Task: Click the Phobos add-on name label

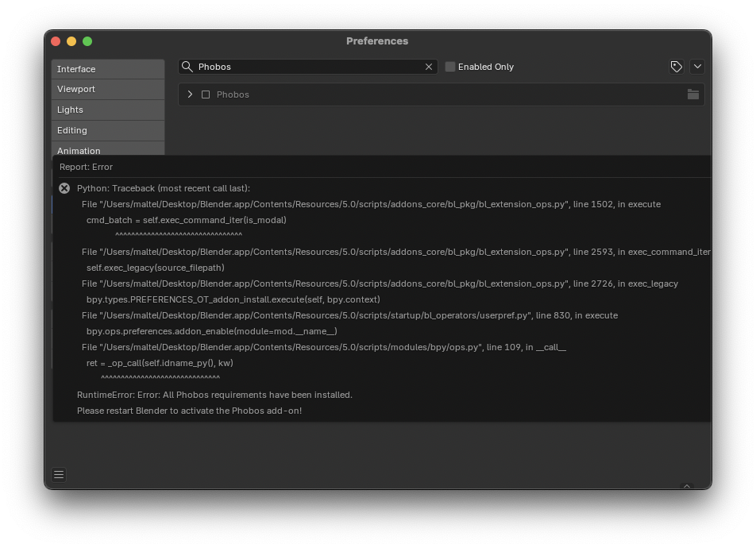Action: click(x=233, y=95)
